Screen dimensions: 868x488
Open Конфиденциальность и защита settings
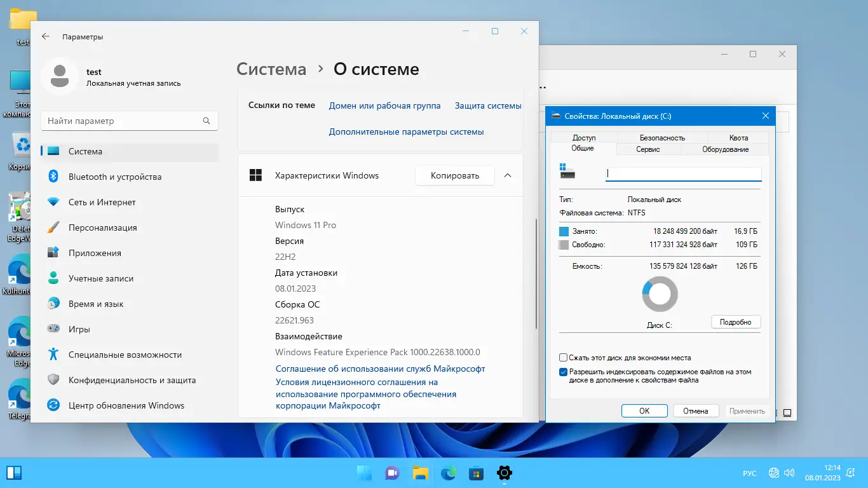click(x=132, y=380)
